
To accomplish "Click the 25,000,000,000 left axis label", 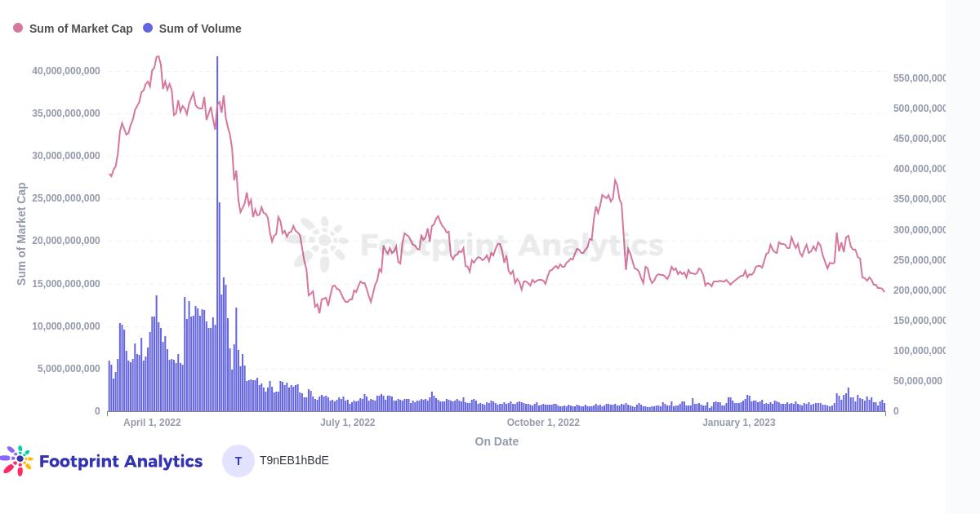I will point(66,198).
